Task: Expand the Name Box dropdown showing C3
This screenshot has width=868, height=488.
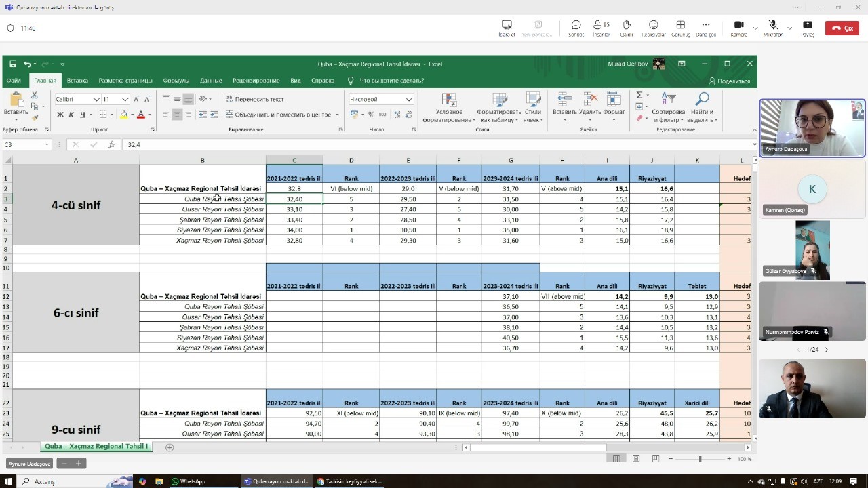Action: tap(47, 144)
